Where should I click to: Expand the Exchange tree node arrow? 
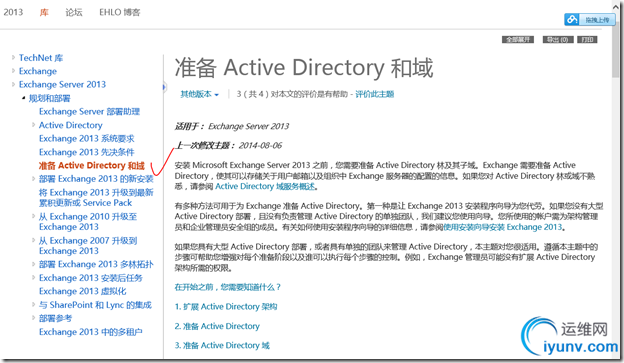(13, 71)
